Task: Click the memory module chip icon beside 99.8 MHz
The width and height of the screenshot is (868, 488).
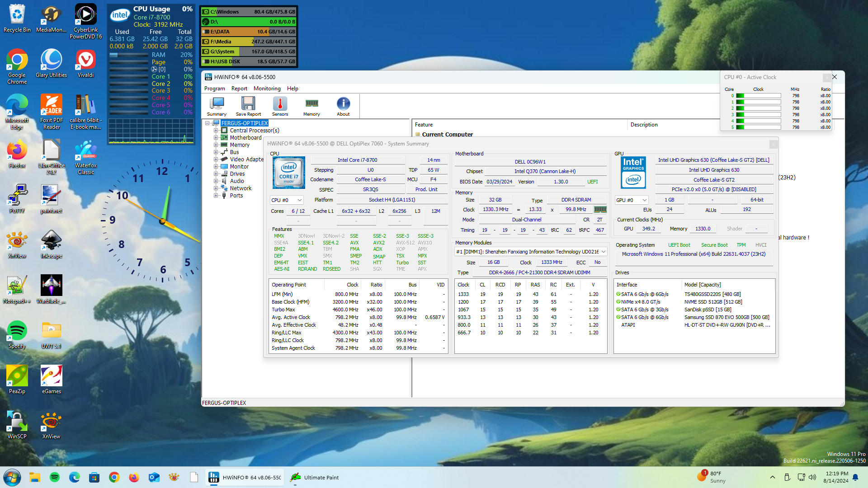Action: pos(600,209)
